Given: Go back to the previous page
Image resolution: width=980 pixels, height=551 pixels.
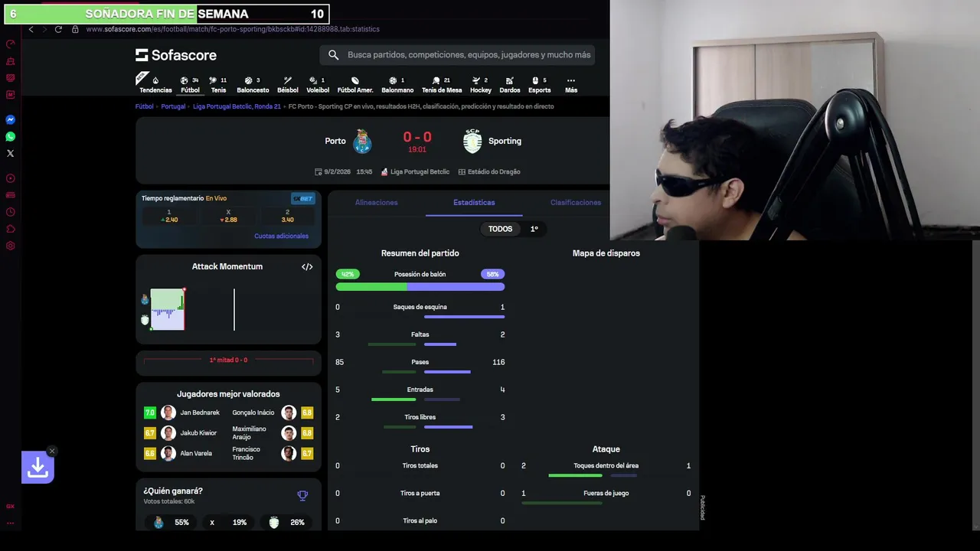Looking at the screenshot, I should (x=31, y=29).
